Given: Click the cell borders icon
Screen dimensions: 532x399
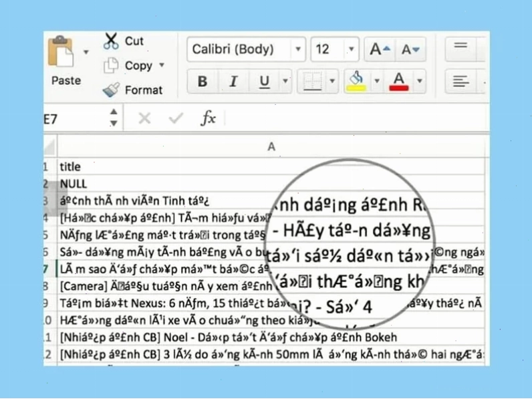Looking at the screenshot, I should click(x=313, y=81).
